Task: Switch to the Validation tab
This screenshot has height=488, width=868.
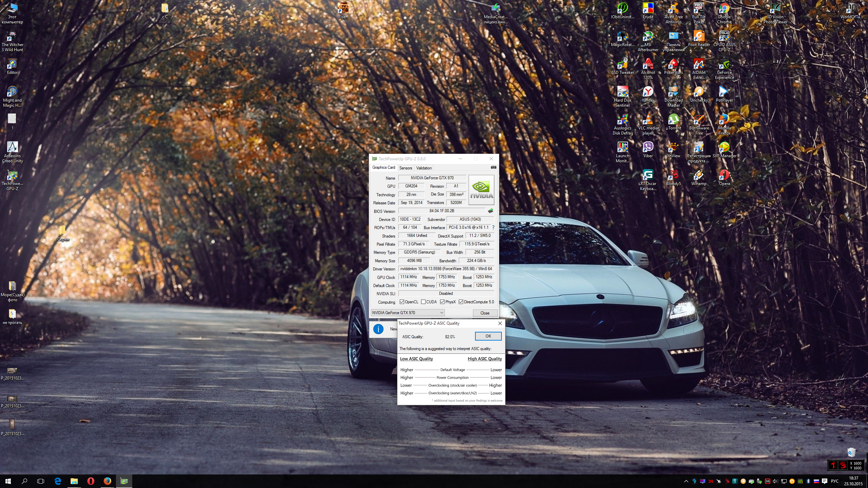Action: (424, 168)
